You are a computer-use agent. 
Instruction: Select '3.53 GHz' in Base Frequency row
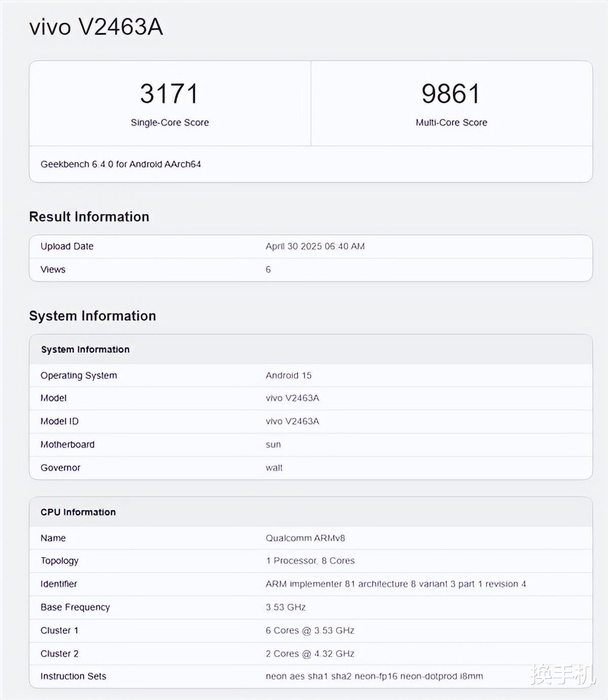coord(286,607)
